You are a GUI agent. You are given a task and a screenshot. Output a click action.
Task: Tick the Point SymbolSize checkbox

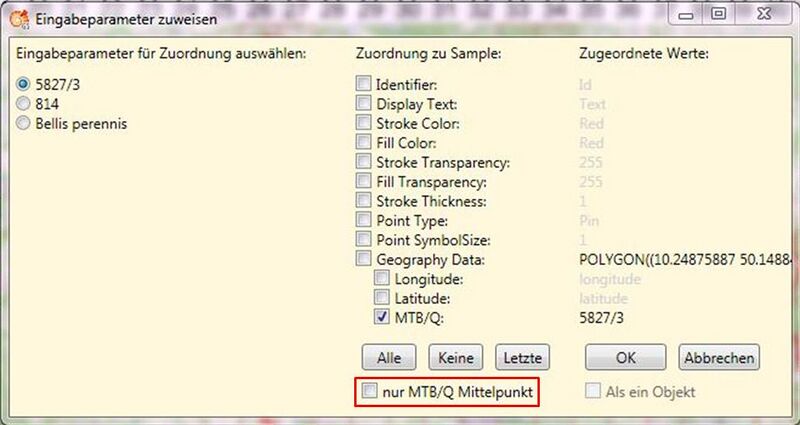coord(363,239)
